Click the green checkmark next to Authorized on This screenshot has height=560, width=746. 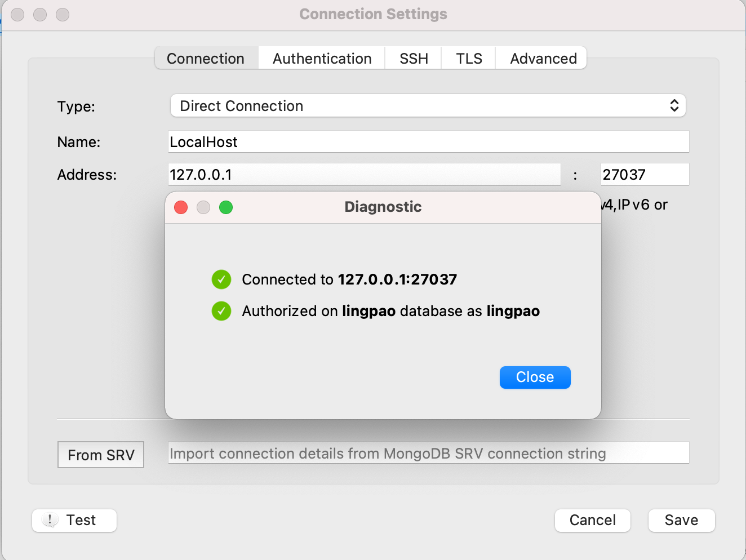click(221, 310)
